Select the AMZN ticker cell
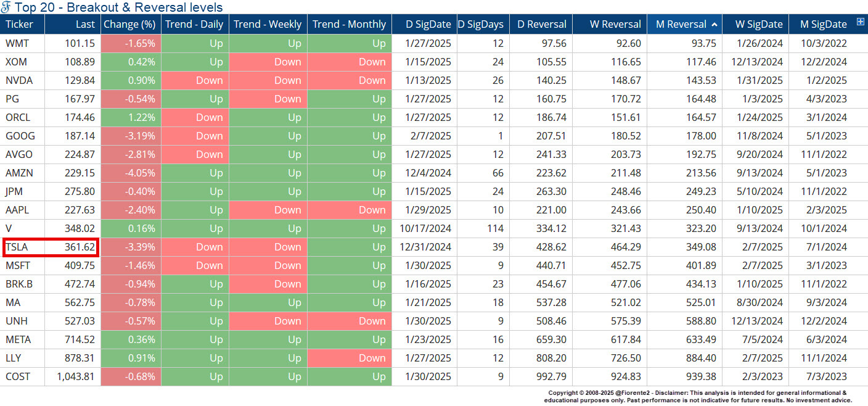868x406 pixels. pos(22,173)
